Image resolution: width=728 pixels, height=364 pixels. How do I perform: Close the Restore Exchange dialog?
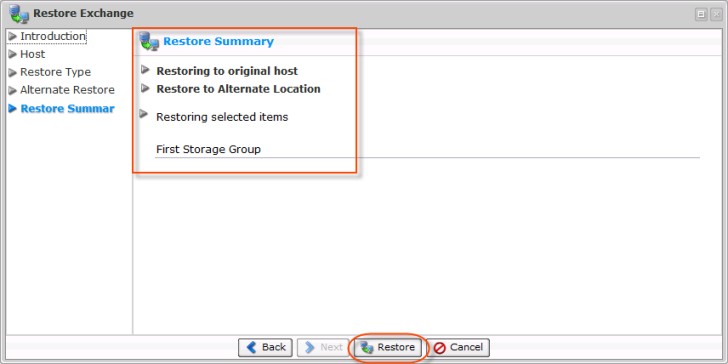click(x=715, y=14)
